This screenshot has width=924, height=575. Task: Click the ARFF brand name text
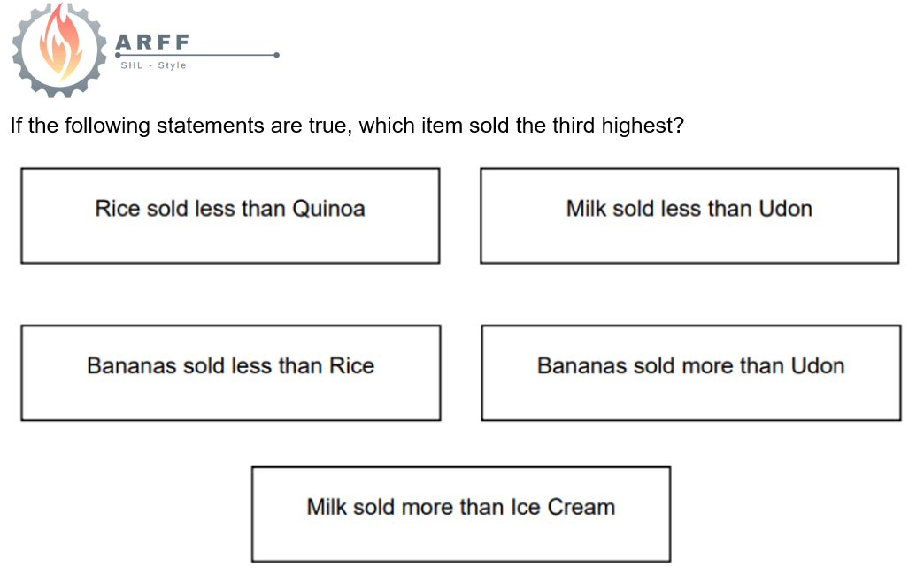point(152,42)
